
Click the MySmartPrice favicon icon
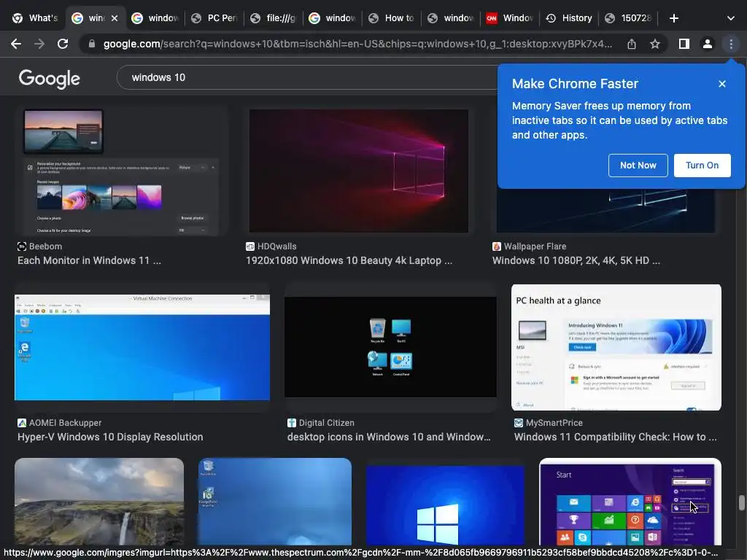click(x=519, y=422)
